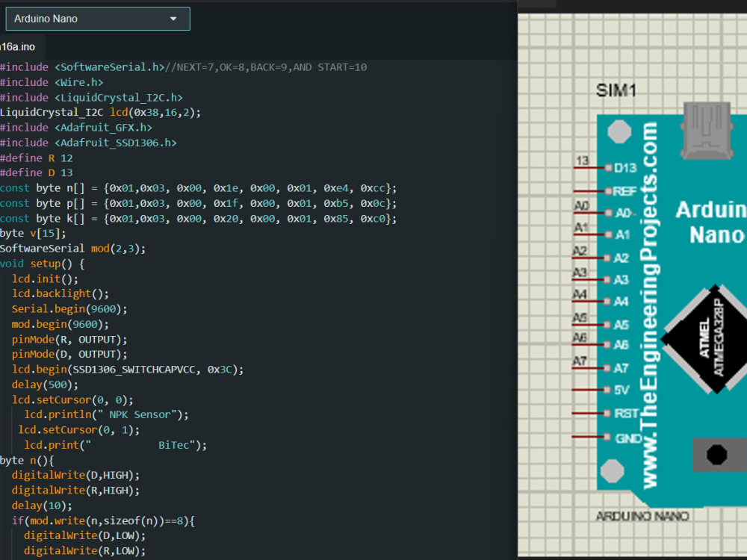Click the bottom-left mounting hole of the board
The width and height of the screenshot is (747, 560).
click(613, 471)
